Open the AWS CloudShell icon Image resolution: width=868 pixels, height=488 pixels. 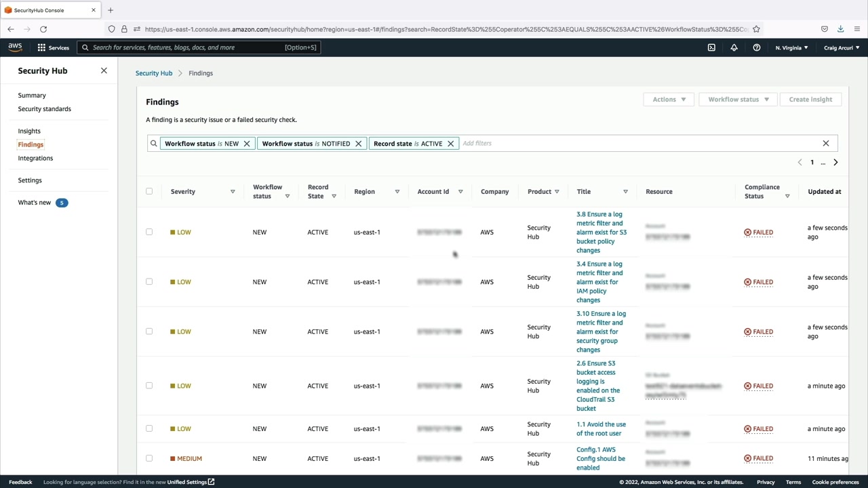(x=711, y=47)
